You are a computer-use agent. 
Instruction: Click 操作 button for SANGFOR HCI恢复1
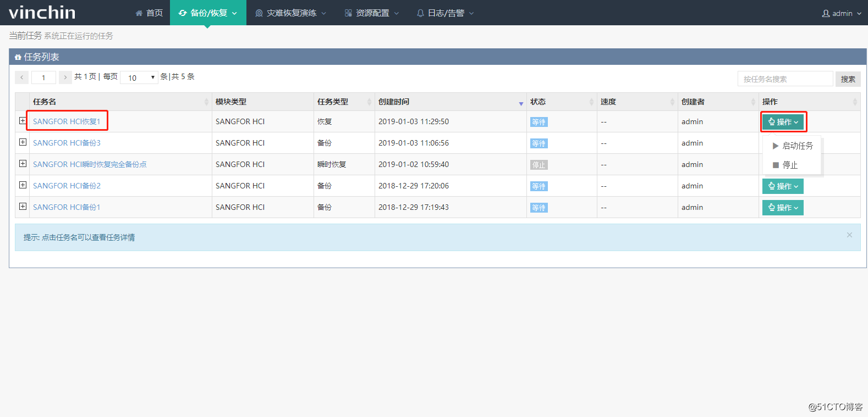(783, 122)
